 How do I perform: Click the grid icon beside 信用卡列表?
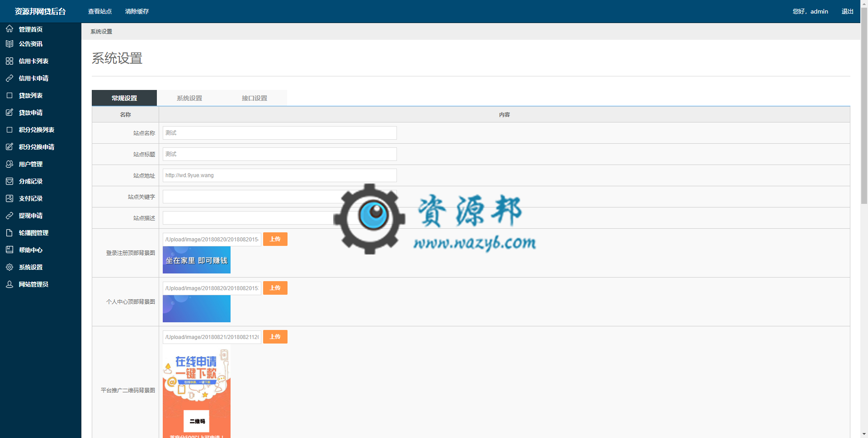click(9, 61)
